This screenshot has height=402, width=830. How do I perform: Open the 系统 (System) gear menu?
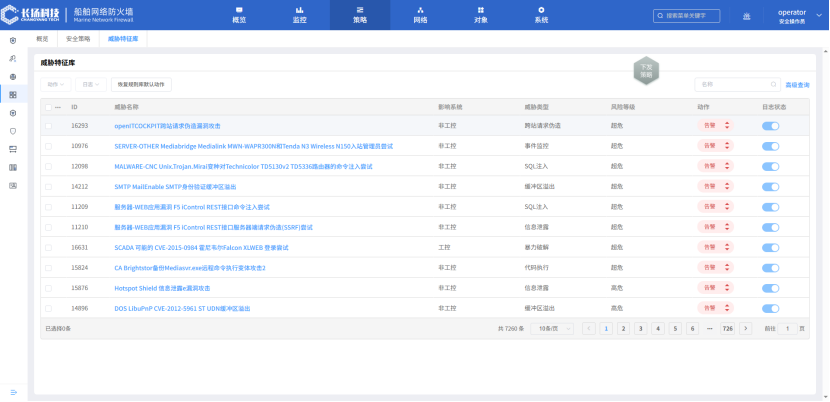[541, 15]
